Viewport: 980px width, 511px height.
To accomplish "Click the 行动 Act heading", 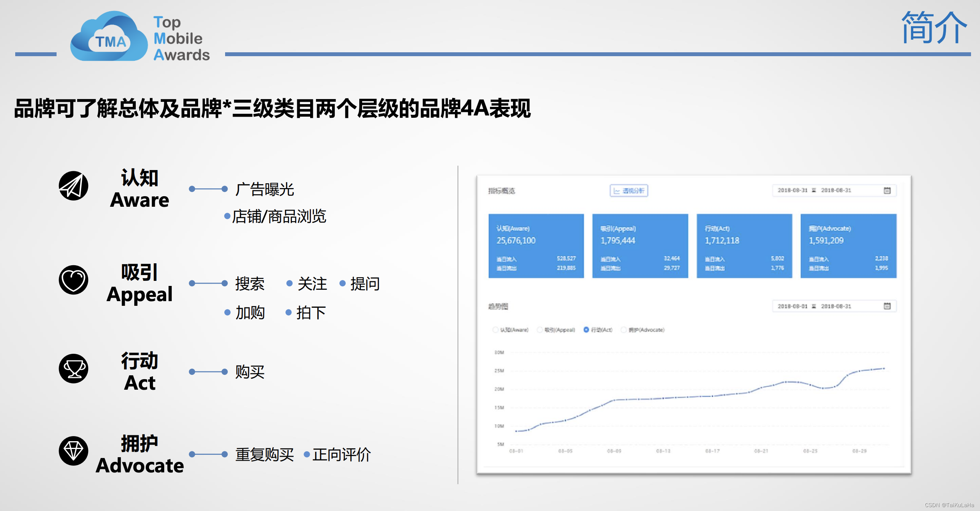I will coord(140,372).
